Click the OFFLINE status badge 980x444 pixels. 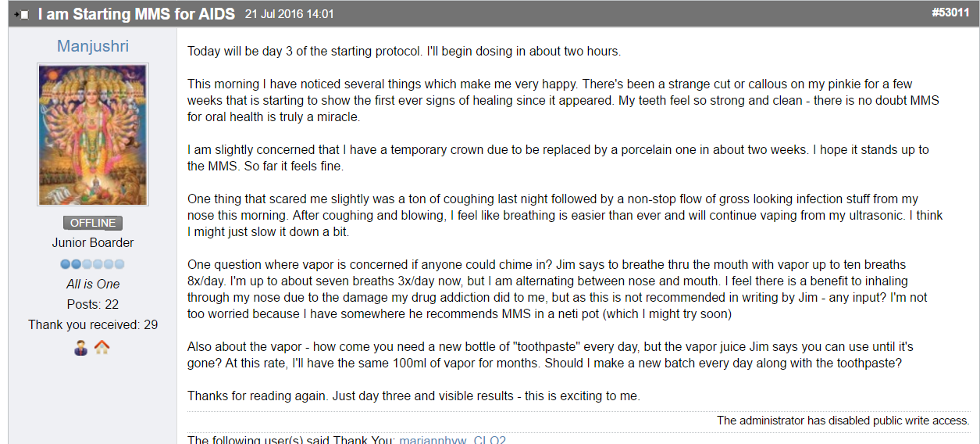(x=93, y=223)
